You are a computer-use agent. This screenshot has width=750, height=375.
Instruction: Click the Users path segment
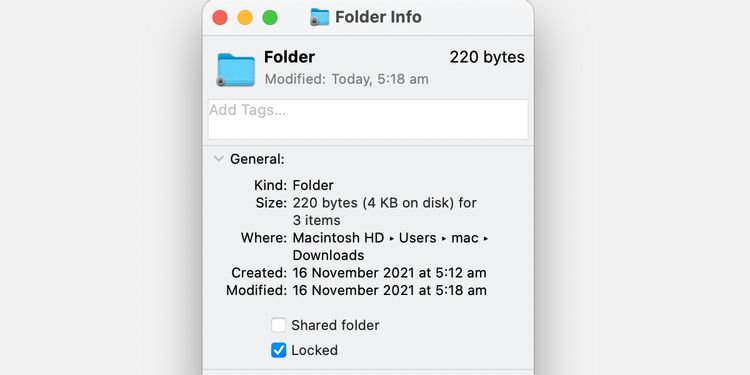(x=418, y=238)
